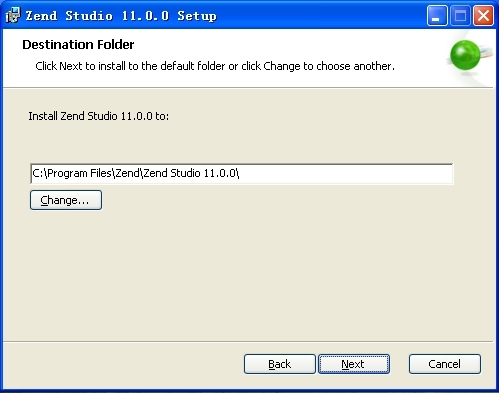Click the greyed-out maximize button
The image size is (499, 393).
click(460, 15)
